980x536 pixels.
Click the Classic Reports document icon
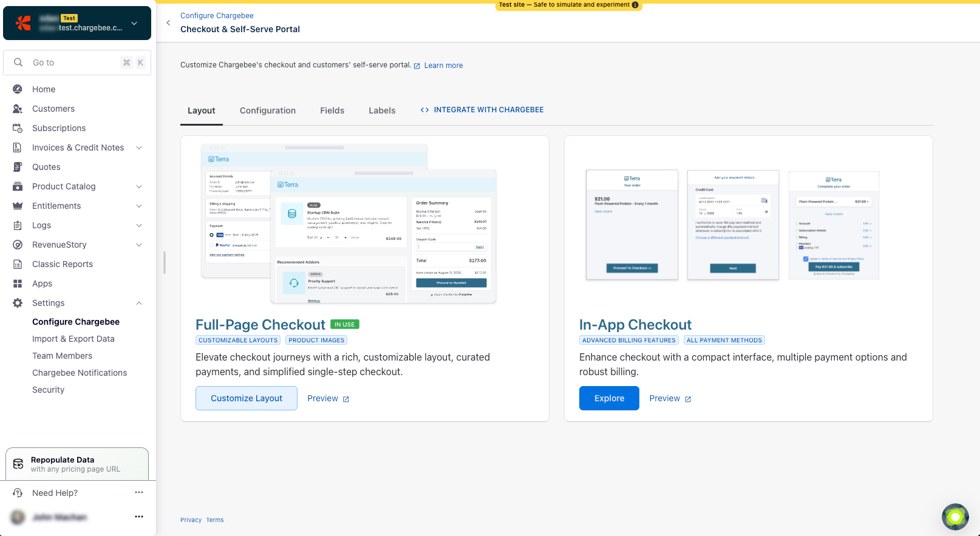pos(18,264)
